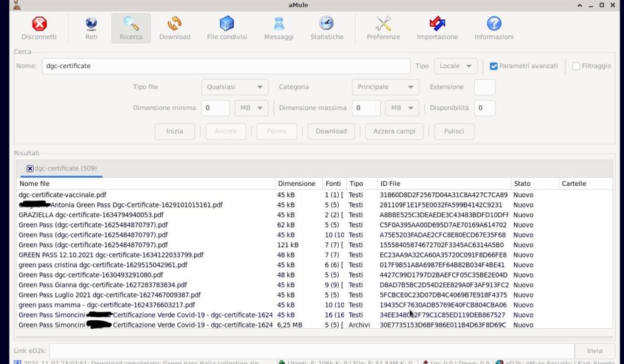Click the Importazione toolbar icon

click(x=437, y=28)
